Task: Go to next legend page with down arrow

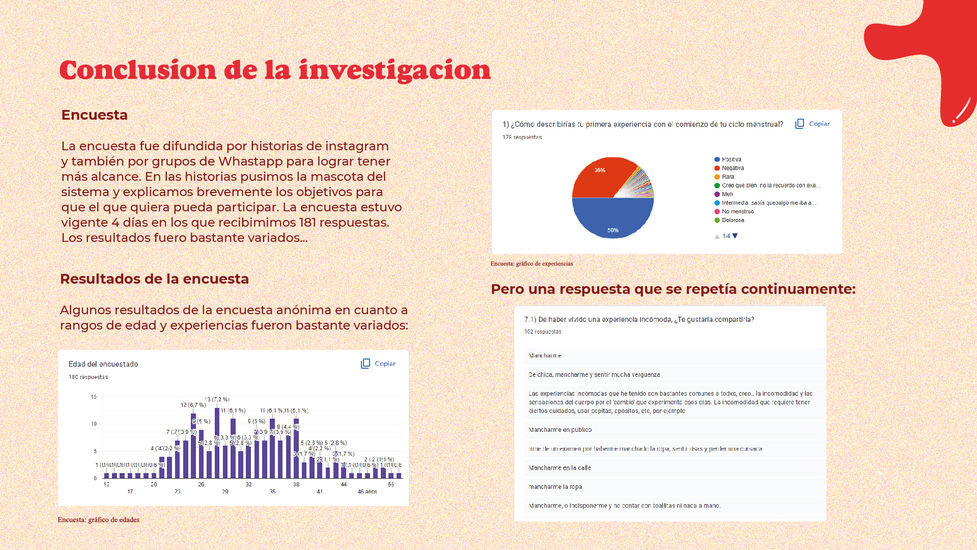Action: 735,236
